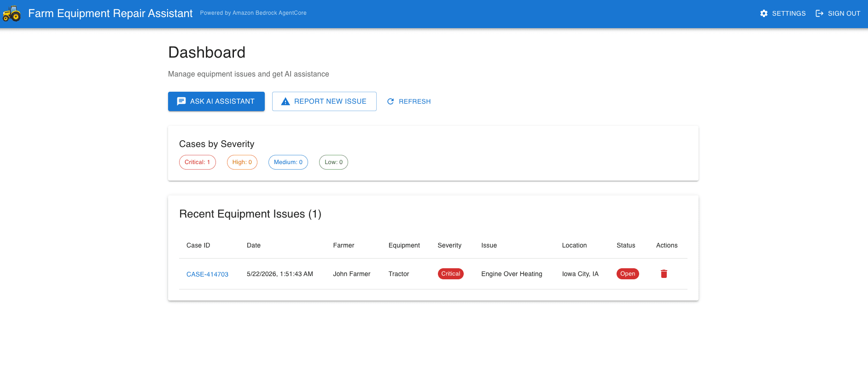Click the Recent Equipment Issues (1) heading

(250, 214)
